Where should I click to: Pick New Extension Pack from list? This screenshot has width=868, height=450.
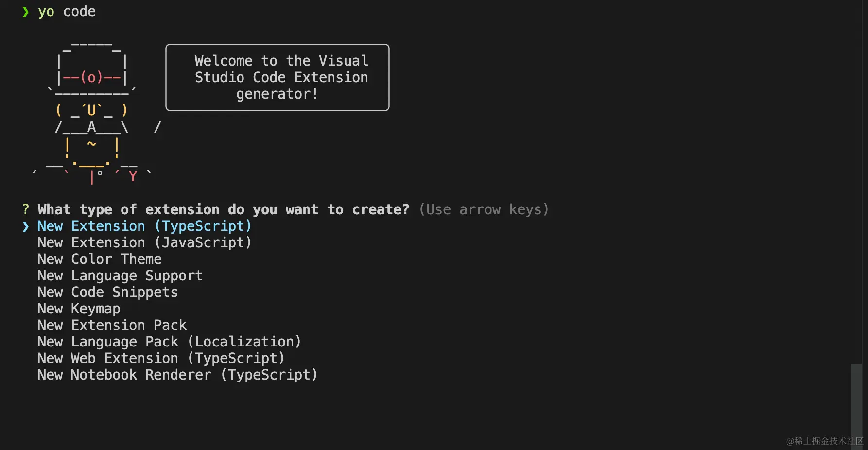112,326
